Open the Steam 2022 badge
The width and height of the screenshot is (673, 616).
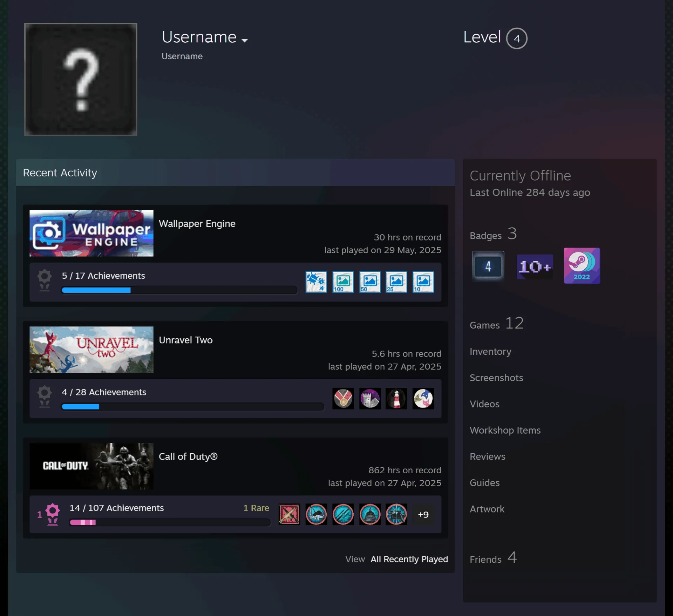coord(582,266)
